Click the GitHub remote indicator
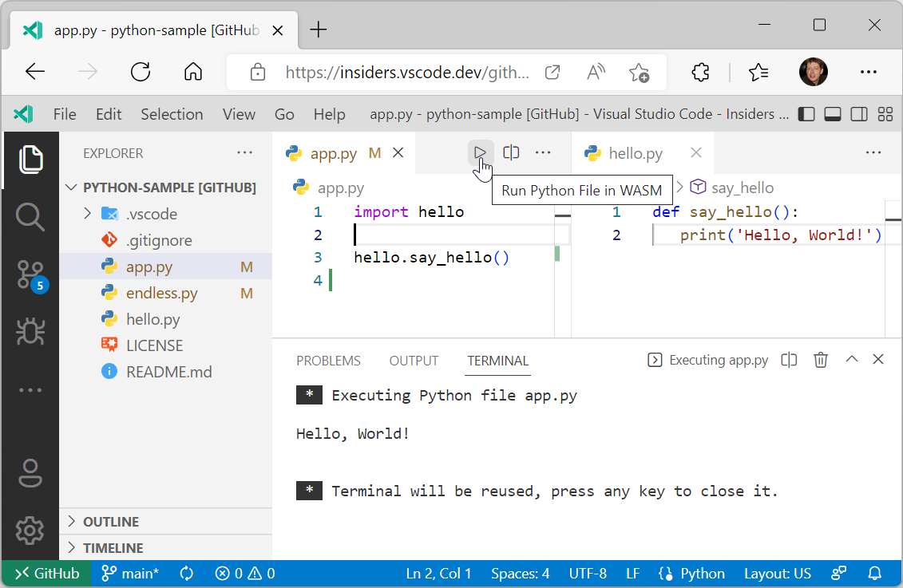 coord(45,573)
